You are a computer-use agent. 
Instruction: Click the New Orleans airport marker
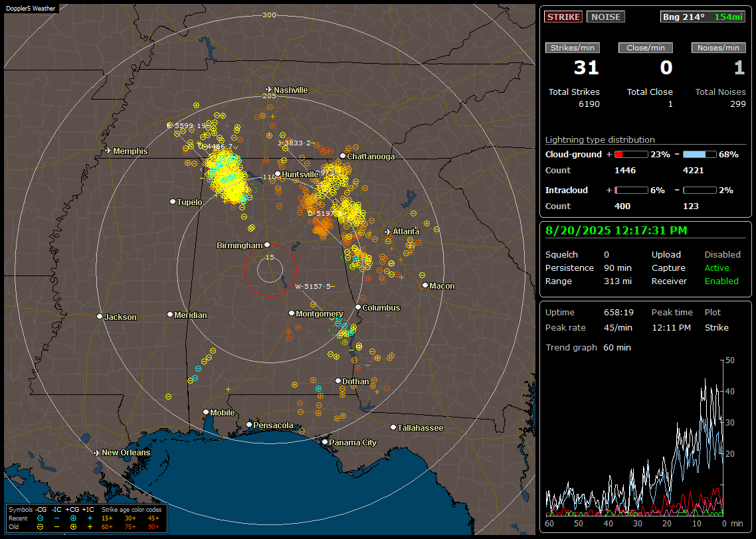click(97, 453)
